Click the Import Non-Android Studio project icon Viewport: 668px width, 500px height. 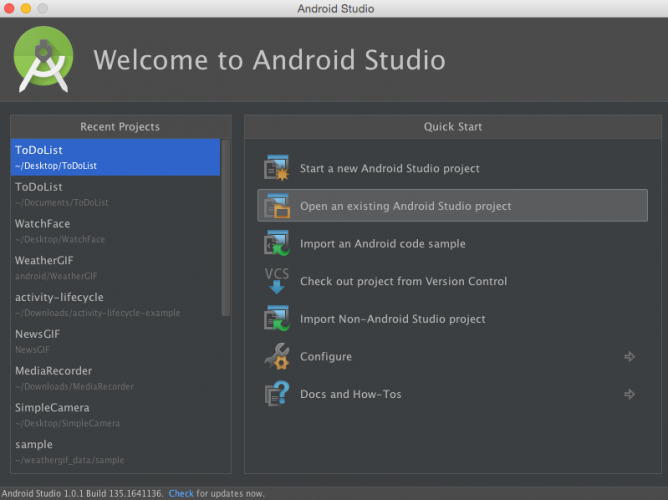(x=276, y=318)
